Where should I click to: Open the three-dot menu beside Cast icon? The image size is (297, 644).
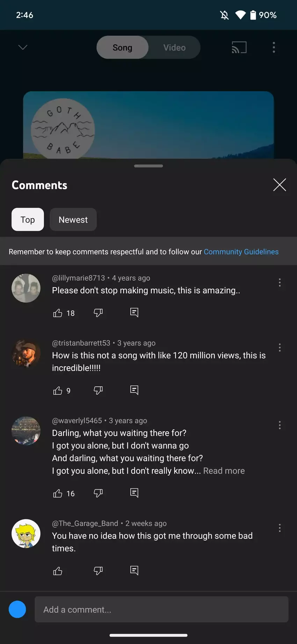274,47
